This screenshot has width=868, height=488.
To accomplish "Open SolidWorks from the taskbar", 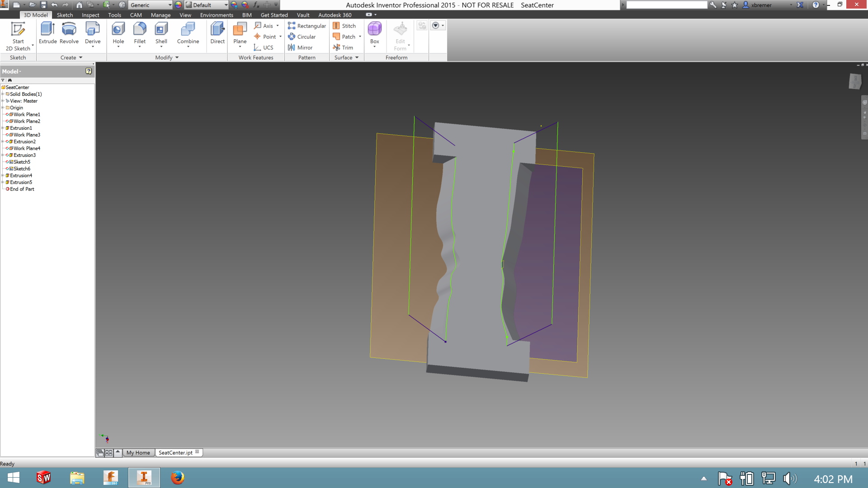I will tap(43, 478).
